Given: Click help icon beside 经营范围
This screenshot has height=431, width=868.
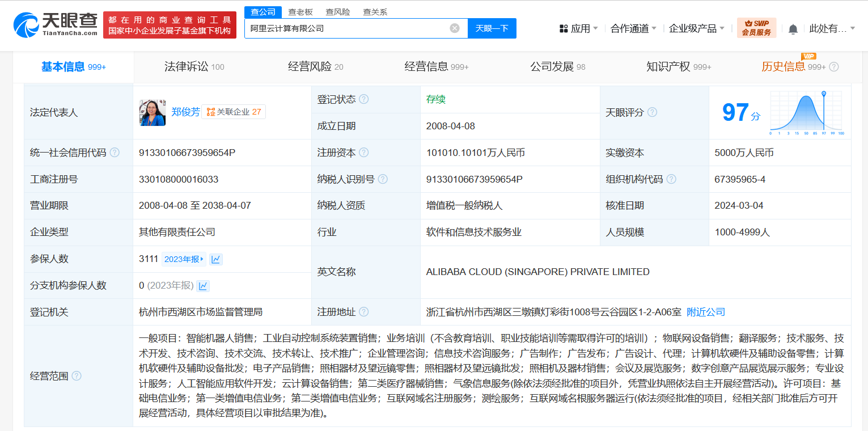Looking at the screenshot, I should pyautogui.click(x=77, y=376).
